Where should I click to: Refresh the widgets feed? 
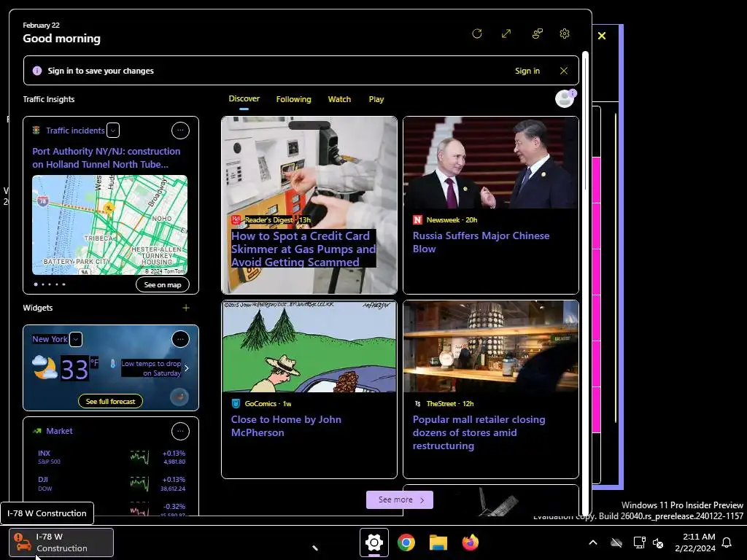click(x=477, y=34)
